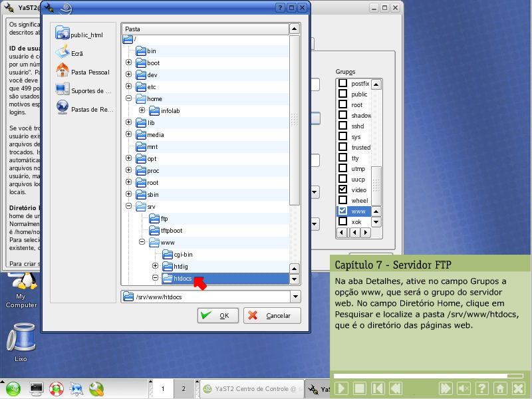The width and height of the screenshot is (532, 399).
Task: Collapse the srv folder tree node
Action: click(129, 207)
